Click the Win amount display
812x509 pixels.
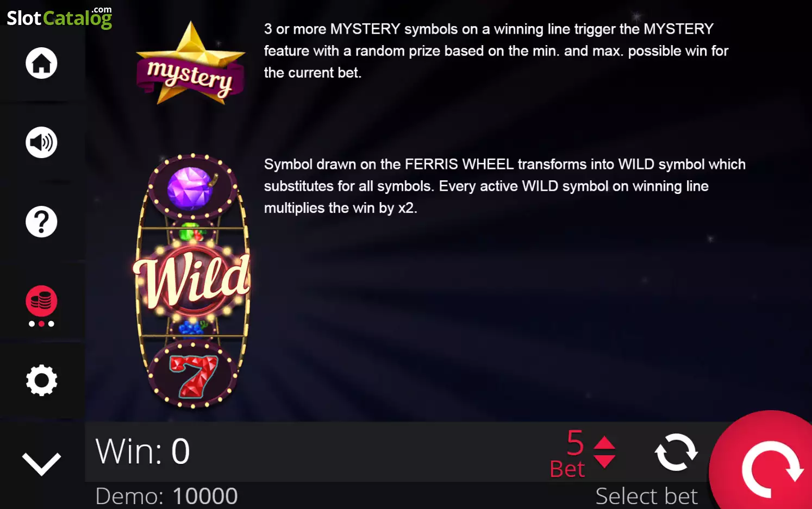coord(142,451)
